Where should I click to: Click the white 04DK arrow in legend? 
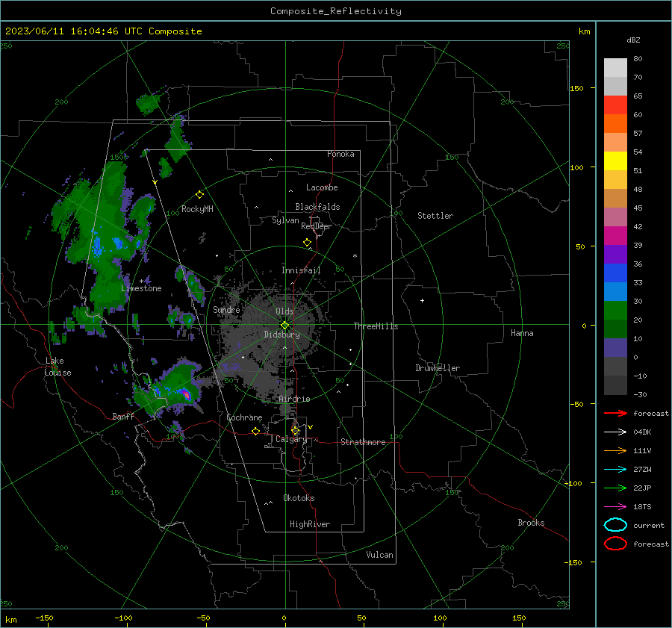tap(615, 432)
